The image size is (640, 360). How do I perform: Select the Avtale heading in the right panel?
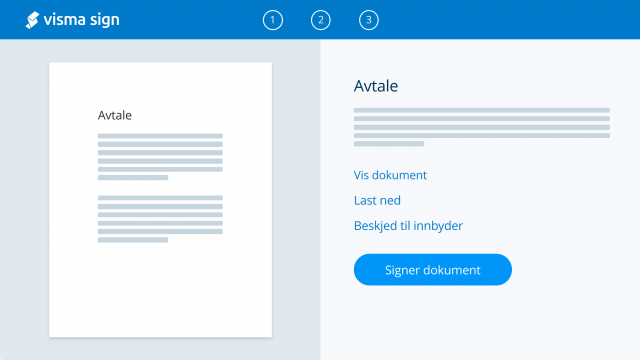(376, 86)
